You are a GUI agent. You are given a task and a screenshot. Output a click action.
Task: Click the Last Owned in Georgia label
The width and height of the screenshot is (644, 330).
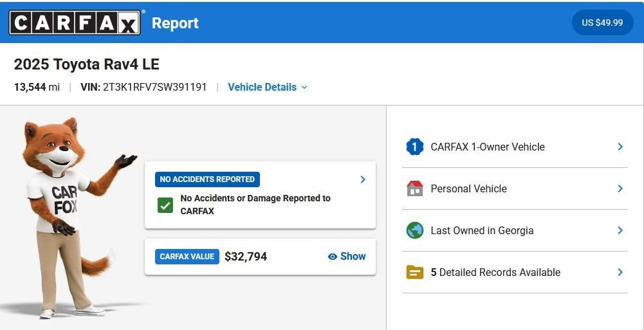[482, 231]
